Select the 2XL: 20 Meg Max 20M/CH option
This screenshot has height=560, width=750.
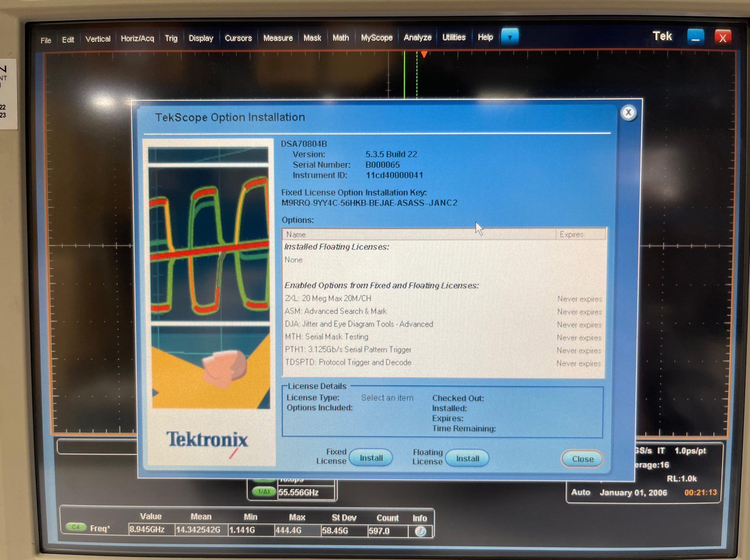(443, 299)
